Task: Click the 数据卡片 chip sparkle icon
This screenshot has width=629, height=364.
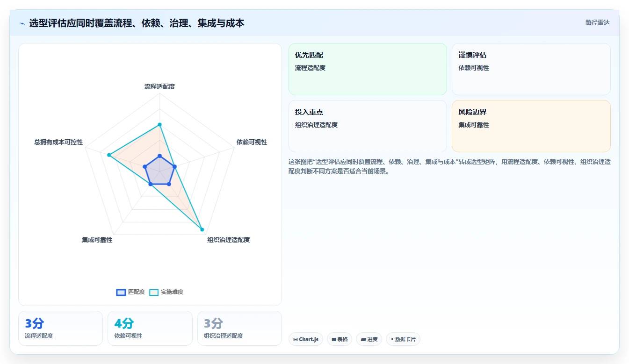Action: (x=392, y=339)
